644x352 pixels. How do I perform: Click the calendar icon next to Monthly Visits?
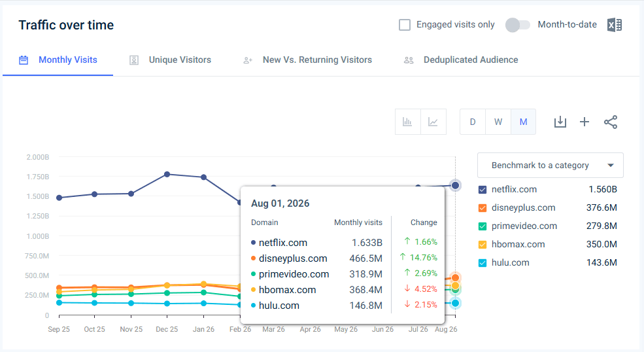pyautogui.click(x=24, y=60)
